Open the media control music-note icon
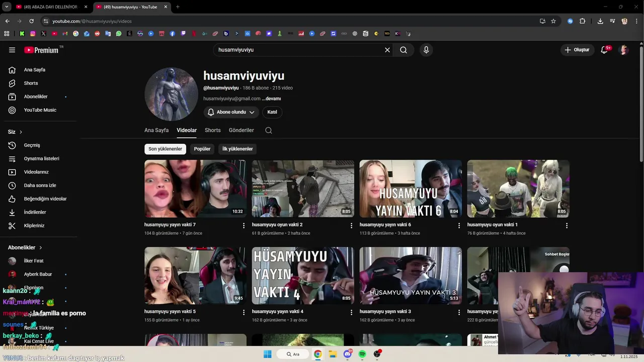Image resolution: width=644 pixels, height=362 pixels. tap(612, 21)
